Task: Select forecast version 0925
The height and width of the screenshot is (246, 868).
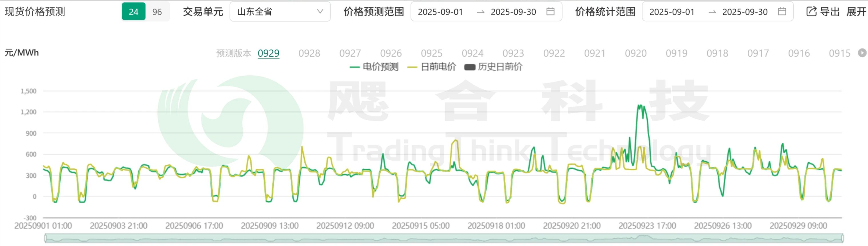Action: pos(431,53)
